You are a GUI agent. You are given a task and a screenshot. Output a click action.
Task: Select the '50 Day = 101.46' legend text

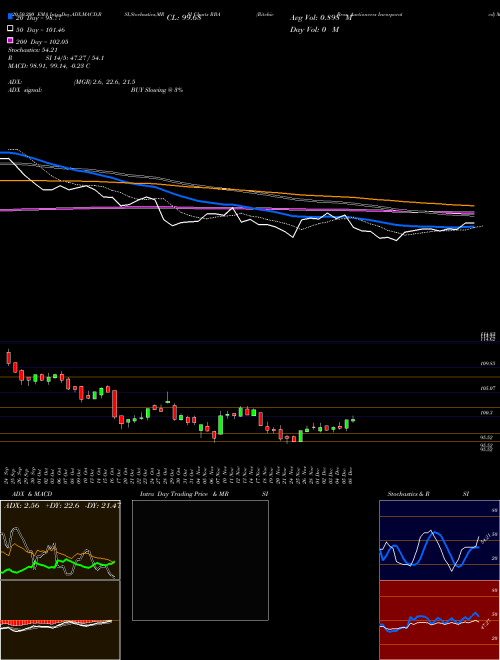click(41, 30)
